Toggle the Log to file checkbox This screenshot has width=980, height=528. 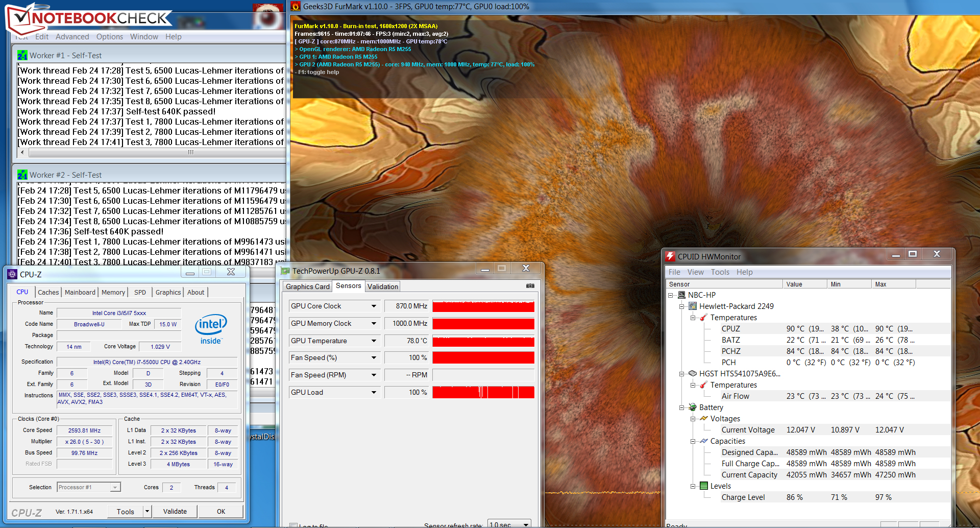293,525
